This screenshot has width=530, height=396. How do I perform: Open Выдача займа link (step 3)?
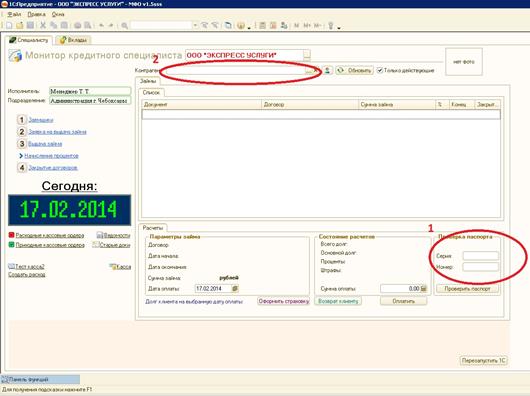click(45, 144)
